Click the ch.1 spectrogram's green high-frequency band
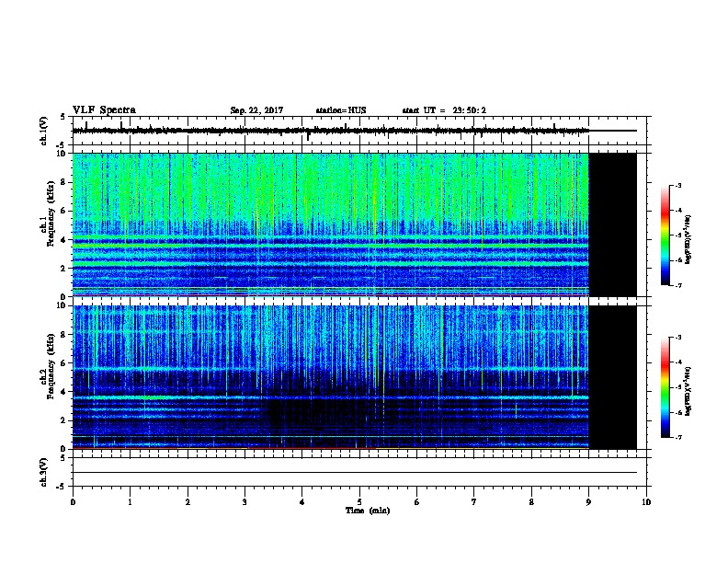 pyautogui.click(x=331, y=186)
